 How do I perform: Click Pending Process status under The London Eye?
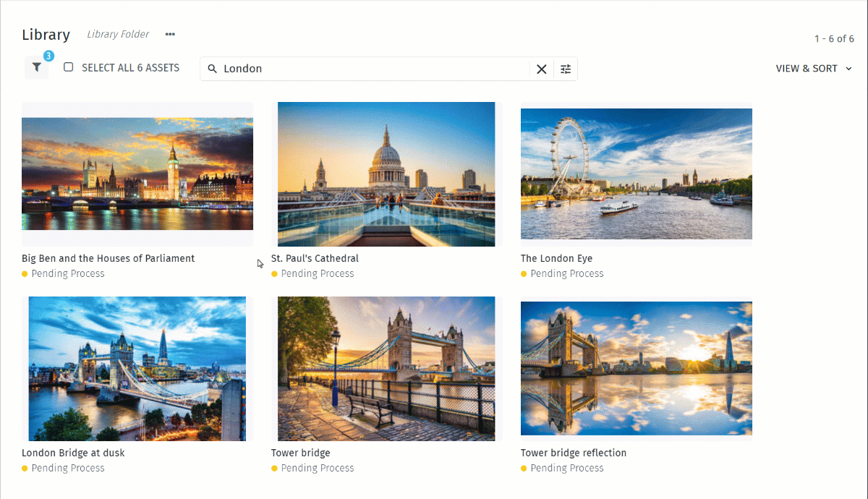click(x=566, y=273)
